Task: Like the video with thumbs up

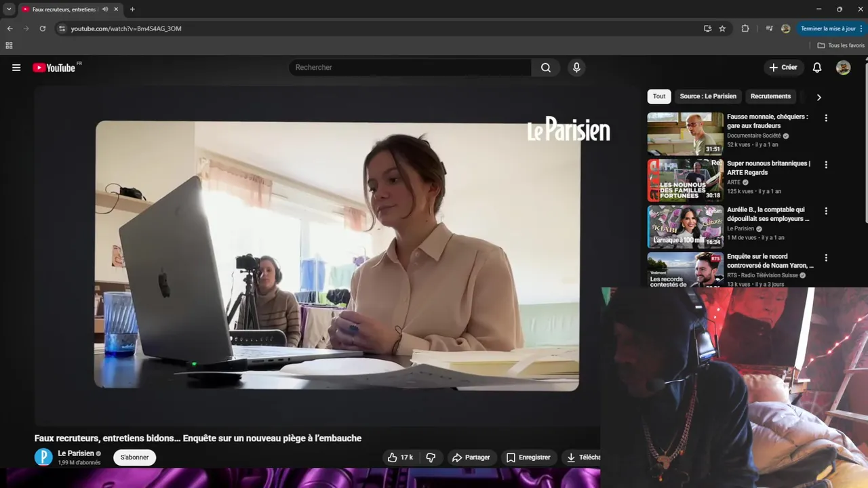Action: click(x=393, y=457)
